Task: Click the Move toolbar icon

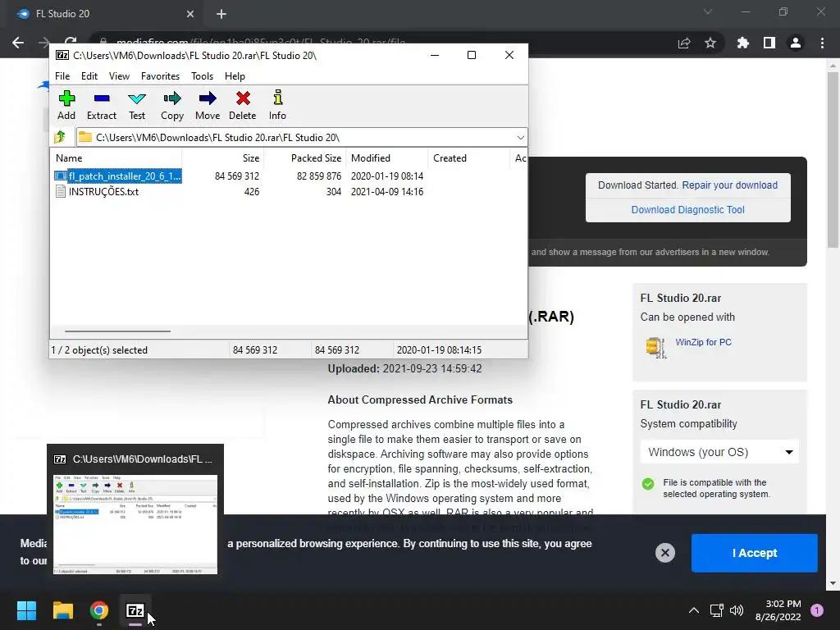Action: tap(208, 105)
